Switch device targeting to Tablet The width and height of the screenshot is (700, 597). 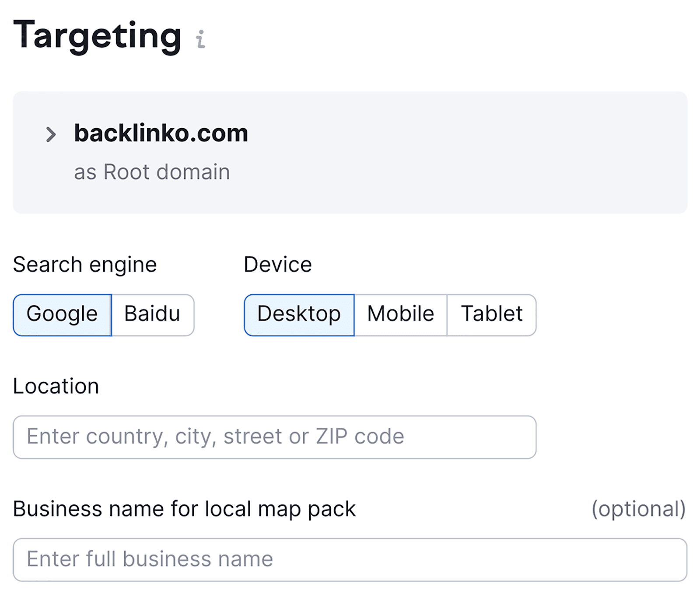(491, 314)
